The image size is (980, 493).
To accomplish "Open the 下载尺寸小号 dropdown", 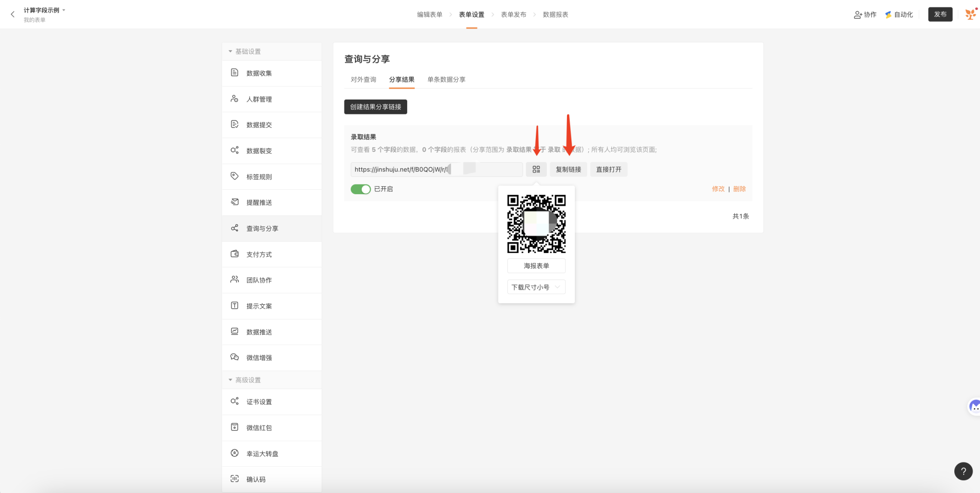I will (x=536, y=287).
